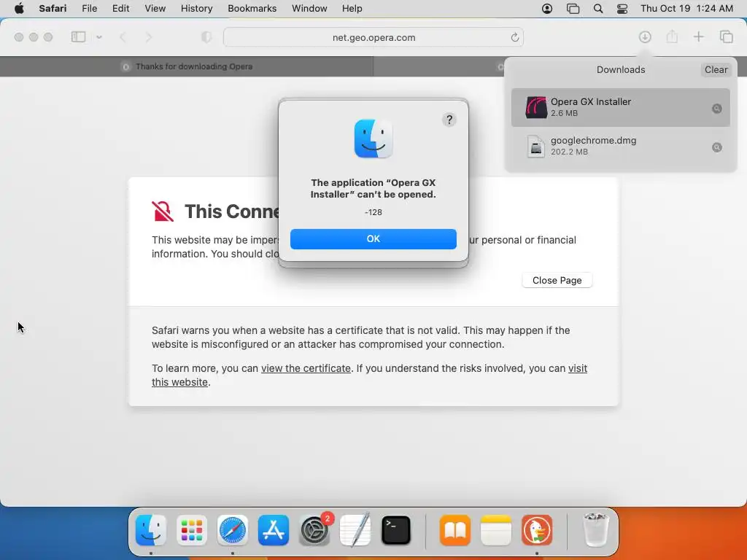The image size is (747, 560).
Task: Go forward with the forward arrow
Action: point(149,37)
